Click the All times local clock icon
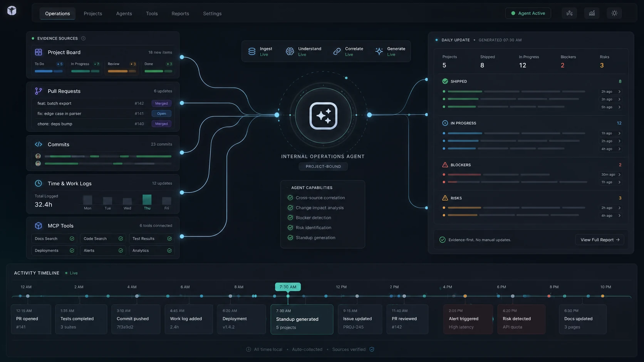The width and height of the screenshot is (644, 362). [x=248, y=349]
